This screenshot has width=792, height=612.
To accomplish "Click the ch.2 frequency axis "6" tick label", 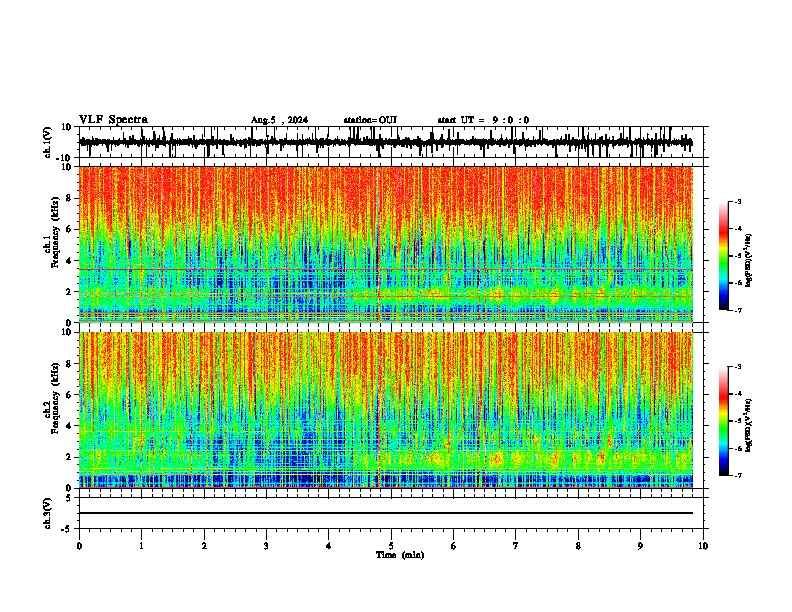I will [70, 395].
